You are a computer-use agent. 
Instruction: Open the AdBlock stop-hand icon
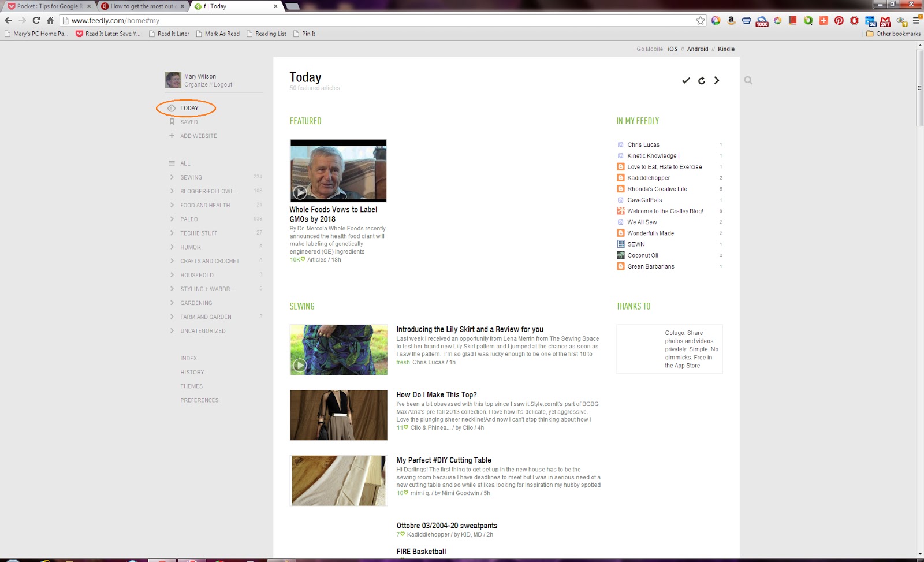point(854,20)
